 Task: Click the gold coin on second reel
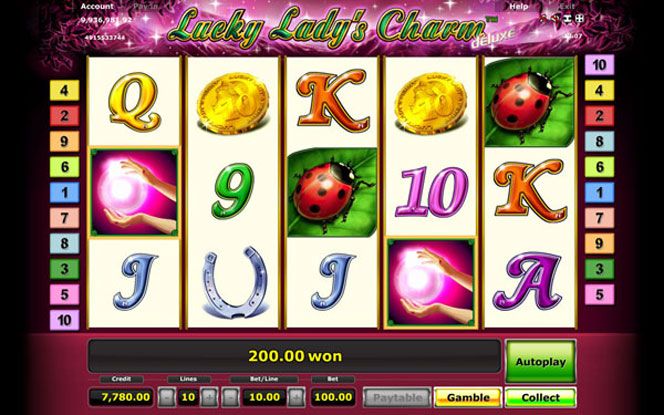click(x=232, y=103)
